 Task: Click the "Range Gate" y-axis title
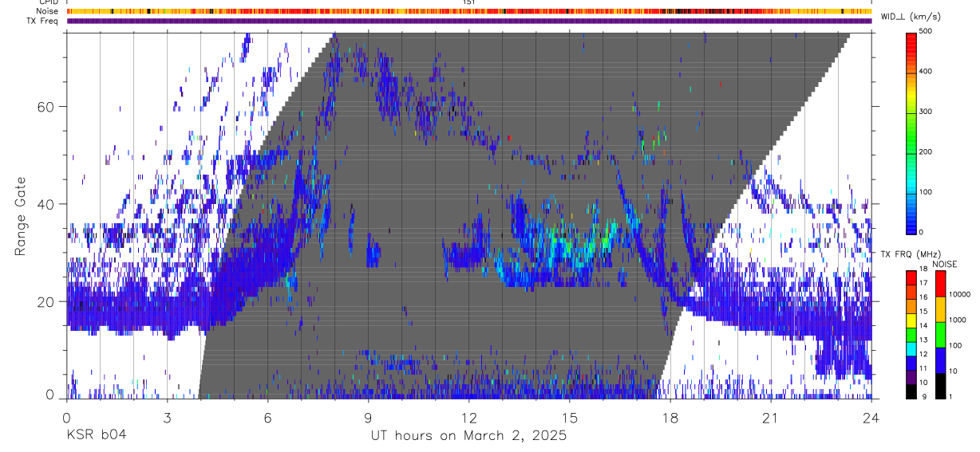pyautogui.click(x=21, y=215)
